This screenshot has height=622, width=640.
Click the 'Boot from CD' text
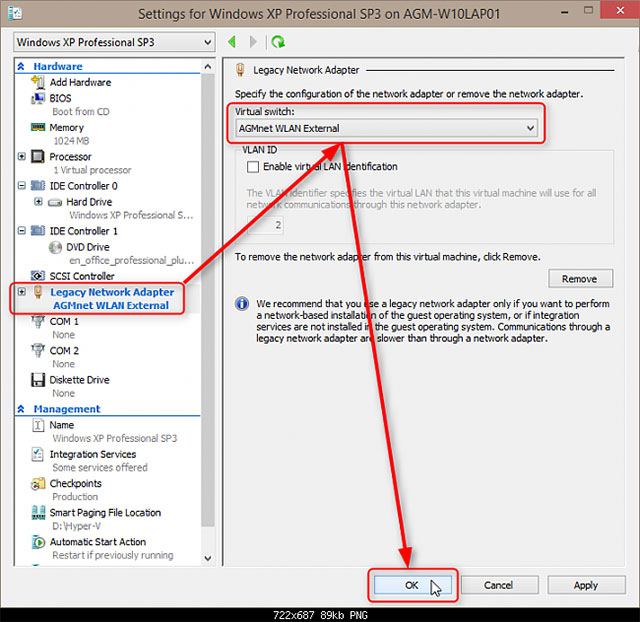pos(81,112)
